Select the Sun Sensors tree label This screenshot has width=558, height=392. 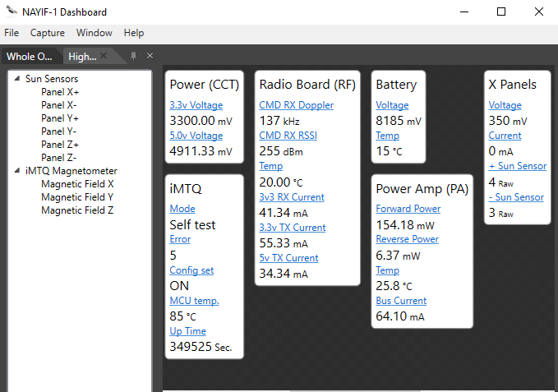52,79
